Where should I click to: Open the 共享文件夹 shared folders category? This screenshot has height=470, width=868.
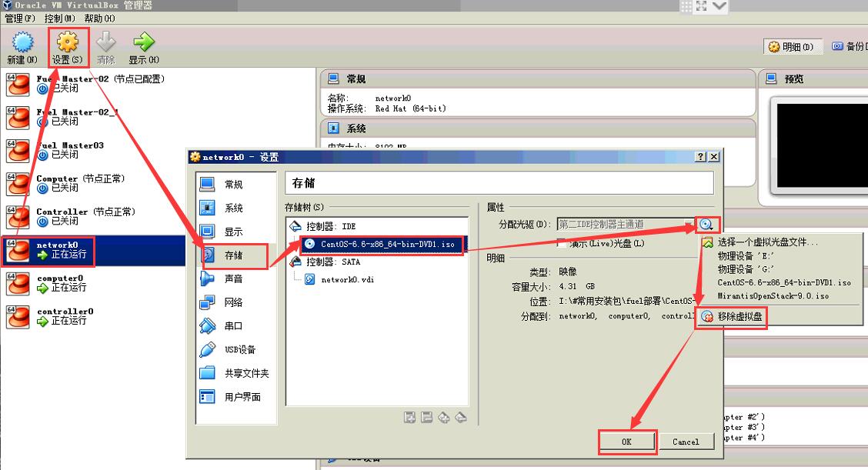click(236, 373)
